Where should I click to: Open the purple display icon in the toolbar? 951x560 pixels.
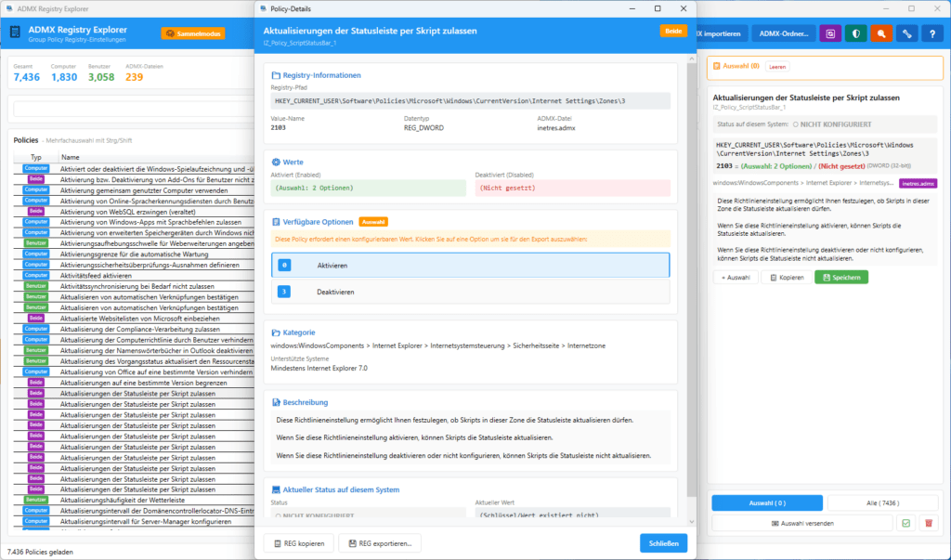point(829,33)
